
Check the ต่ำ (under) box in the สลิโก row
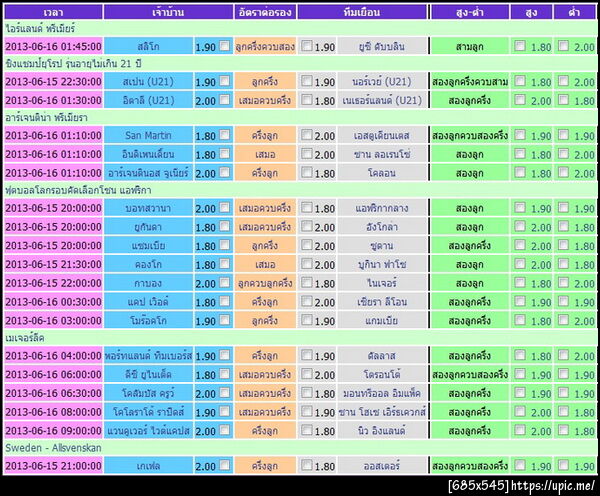tap(563, 46)
